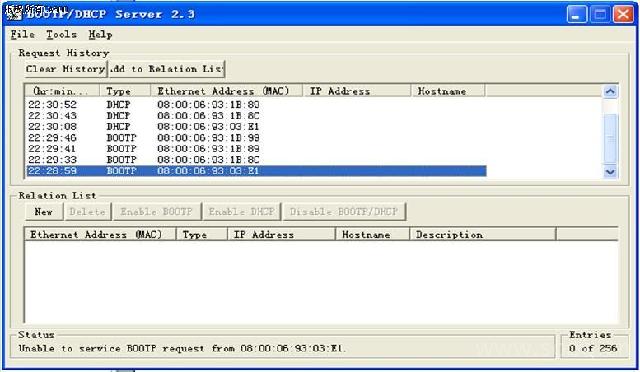
Task: Click the Ethernet Address (MAC) header in Relation List
Action: [x=100, y=234]
